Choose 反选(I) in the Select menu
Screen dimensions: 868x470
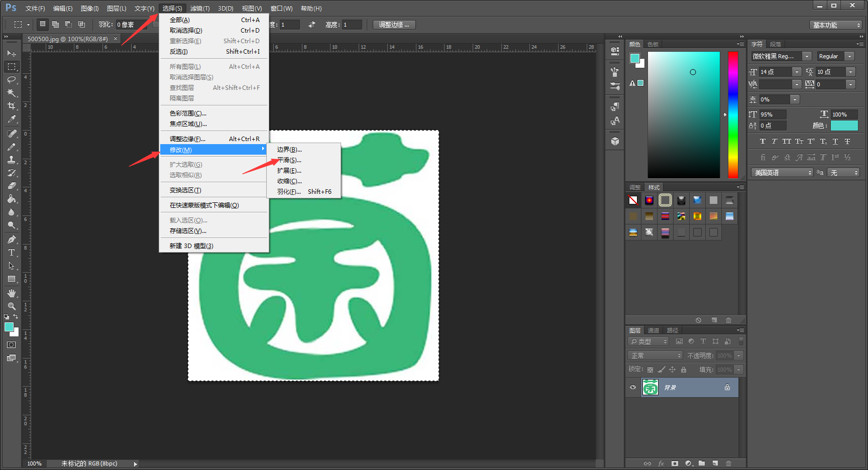[214, 52]
